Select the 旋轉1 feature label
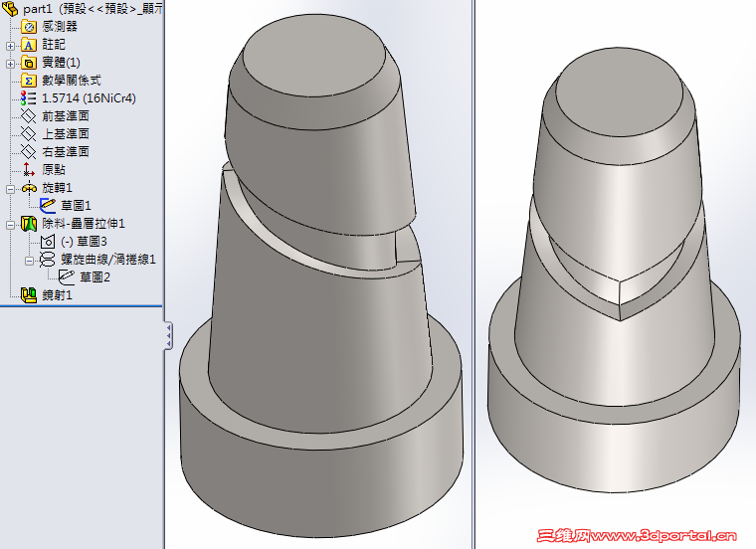The height and width of the screenshot is (549, 756). pos(57,188)
